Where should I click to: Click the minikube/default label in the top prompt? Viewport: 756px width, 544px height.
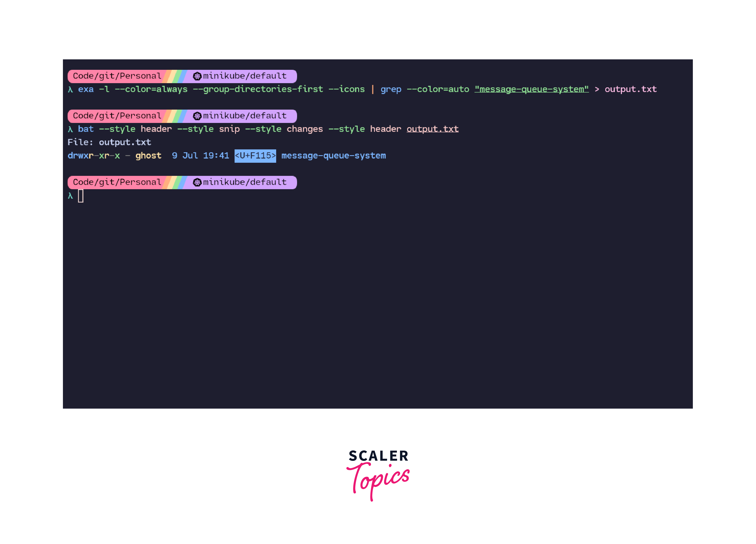[x=245, y=76]
